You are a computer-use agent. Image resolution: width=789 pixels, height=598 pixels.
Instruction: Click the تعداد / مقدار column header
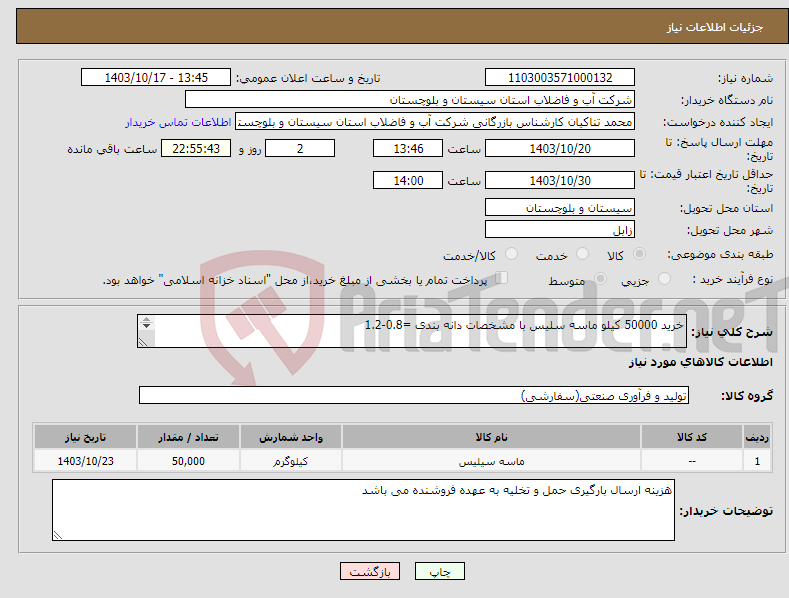pos(188,436)
